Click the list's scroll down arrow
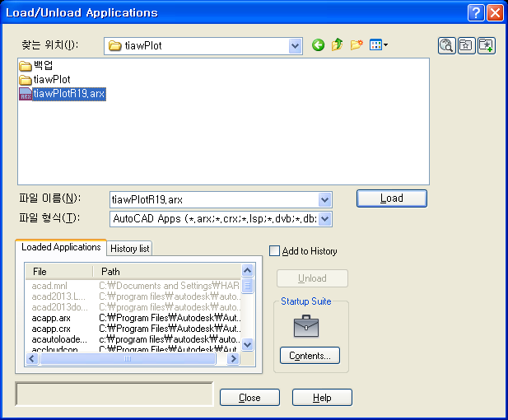The image size is (508, 420). (248, 344)
